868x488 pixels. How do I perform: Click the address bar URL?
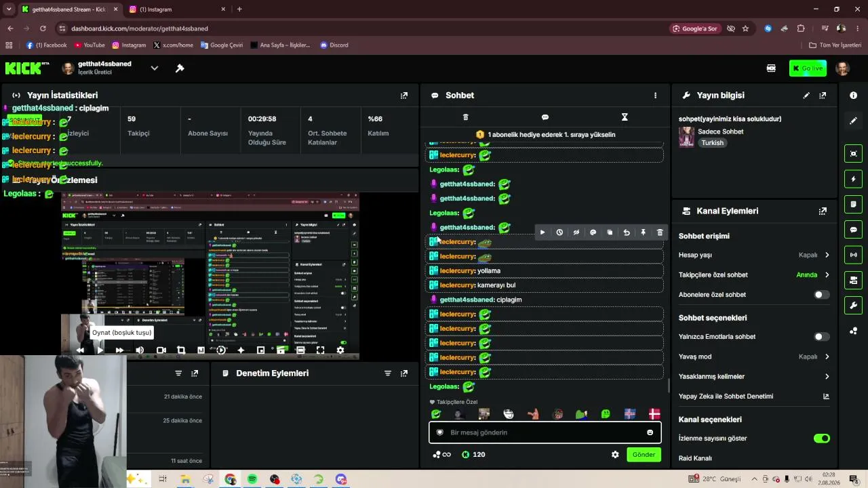(139, 28)
